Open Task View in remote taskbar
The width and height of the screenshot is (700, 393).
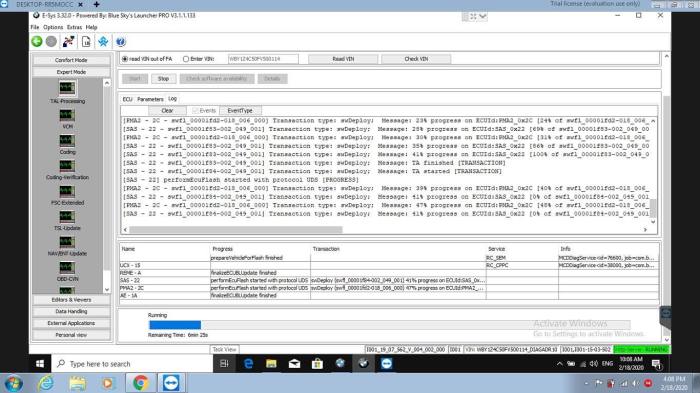[224, 364]
